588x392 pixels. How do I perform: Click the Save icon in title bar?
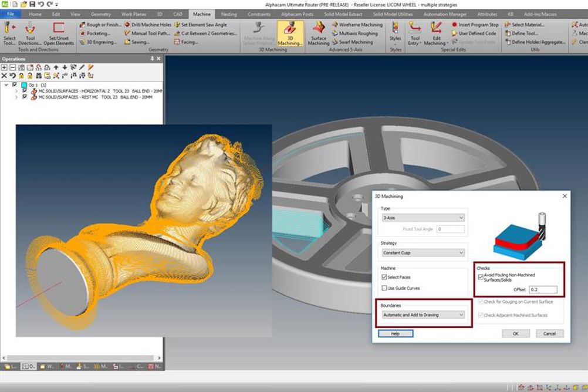(x=32, y=5)
